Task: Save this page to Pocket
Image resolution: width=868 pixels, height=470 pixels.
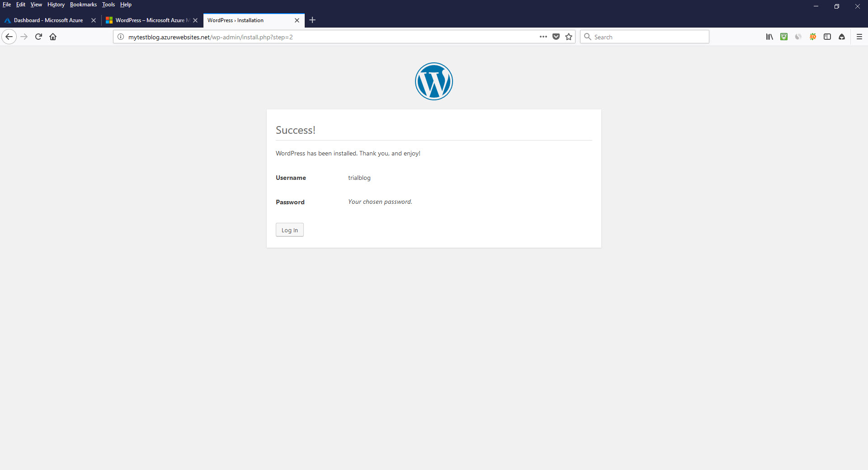Action: pos(556,37)
